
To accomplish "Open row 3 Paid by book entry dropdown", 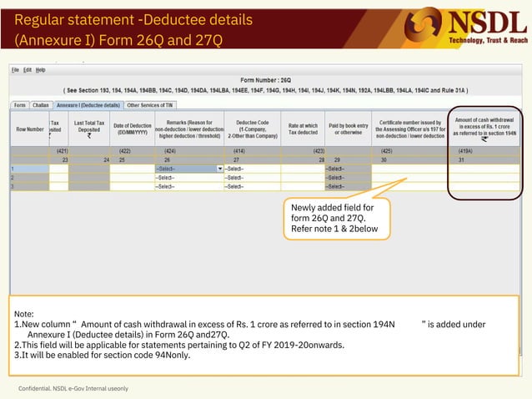I will [x=348, y=186].
